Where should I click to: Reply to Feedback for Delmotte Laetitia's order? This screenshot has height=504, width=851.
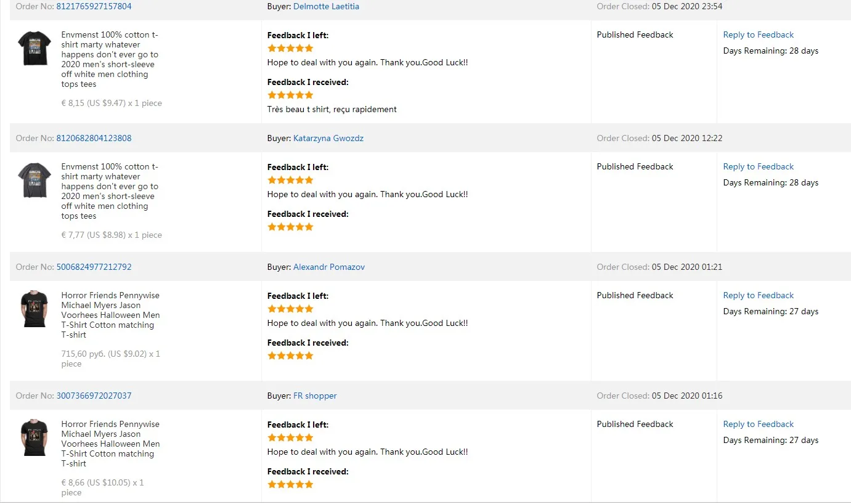pos(758,35)
